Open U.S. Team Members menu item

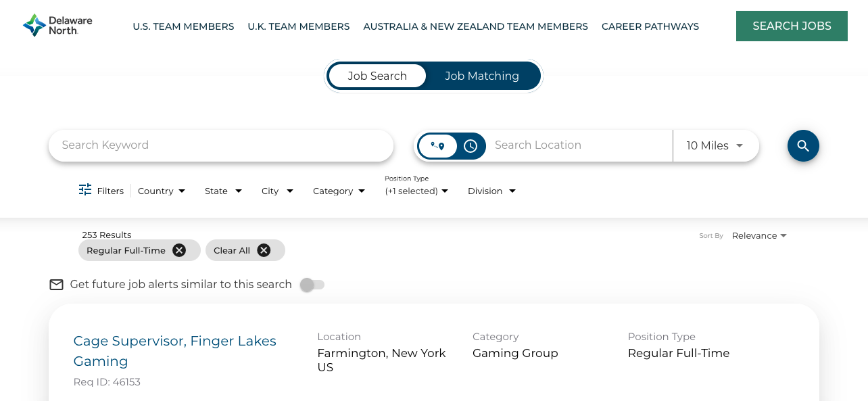(183, 26)
